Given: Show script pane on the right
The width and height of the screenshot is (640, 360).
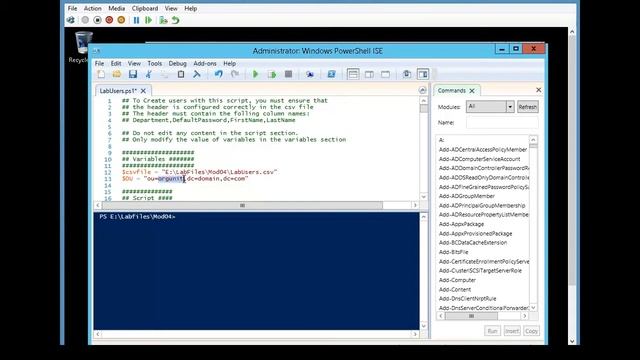Looking at the screenshot, I should 369,74.
